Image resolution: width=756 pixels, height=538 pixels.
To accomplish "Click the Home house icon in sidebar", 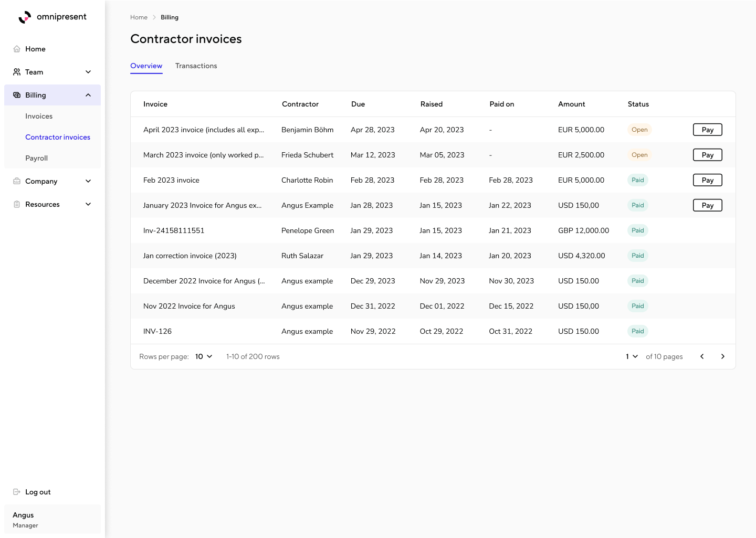I will 17,49.
